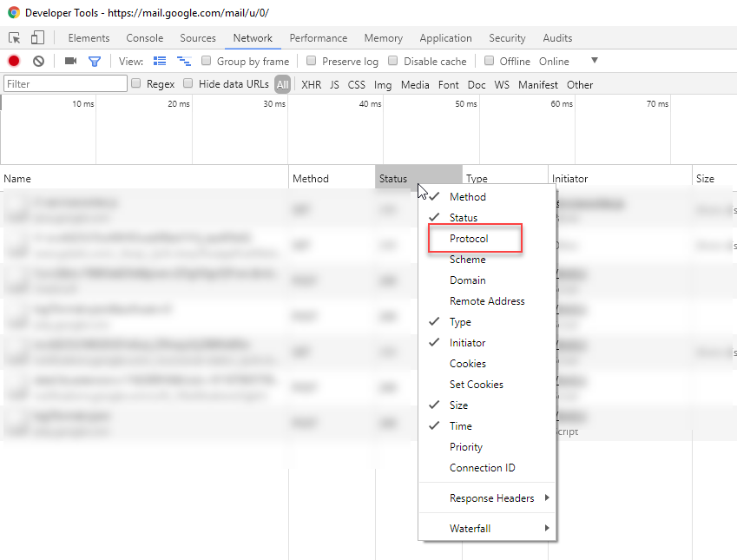Screen dimensions: 737x560
Task: Click the All filter button
Action: pos(282,85)
